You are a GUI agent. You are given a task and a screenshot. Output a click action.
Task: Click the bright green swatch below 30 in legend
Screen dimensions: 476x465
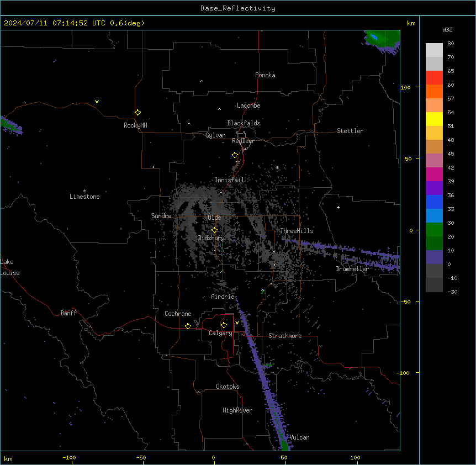434,230
